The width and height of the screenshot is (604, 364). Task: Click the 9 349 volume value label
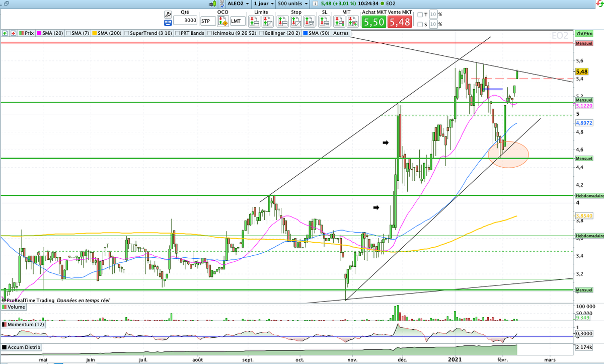[x=583, y=317]
